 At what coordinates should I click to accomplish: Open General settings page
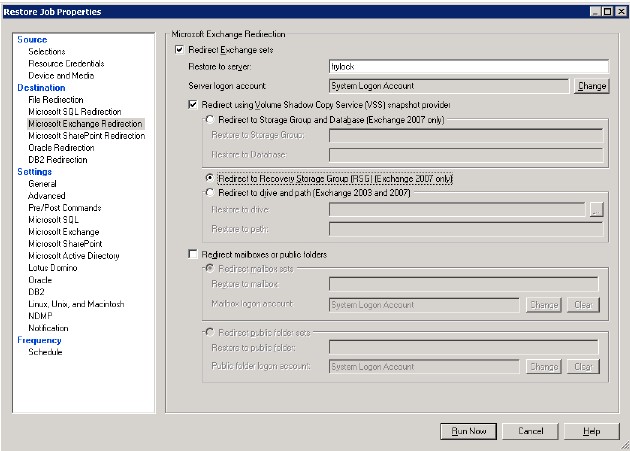(42, 184)
